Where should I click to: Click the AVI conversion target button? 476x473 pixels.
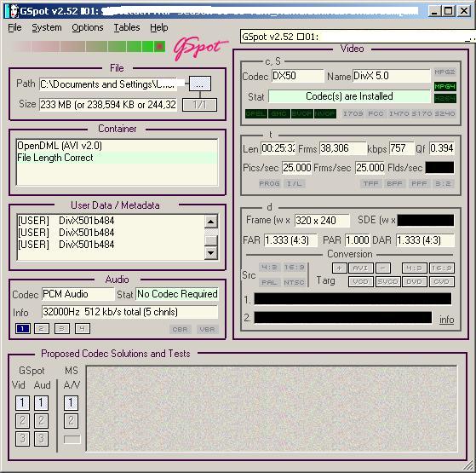click(361, 268)
